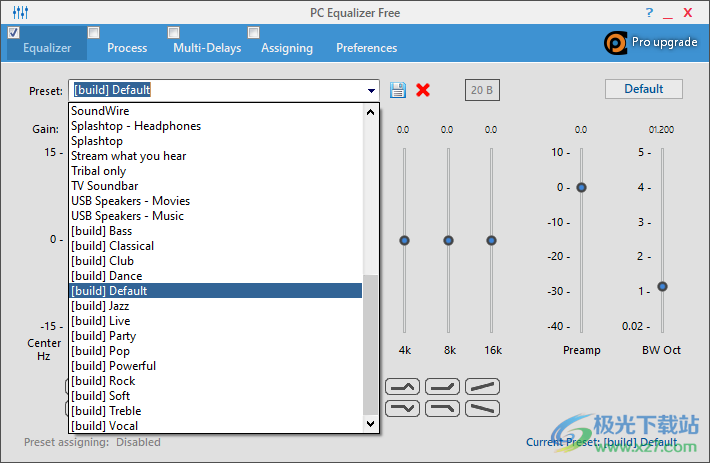Collapse the Preset dropdown arrow
The width and height of the screenshot is (710, 463).
[371, 91]
